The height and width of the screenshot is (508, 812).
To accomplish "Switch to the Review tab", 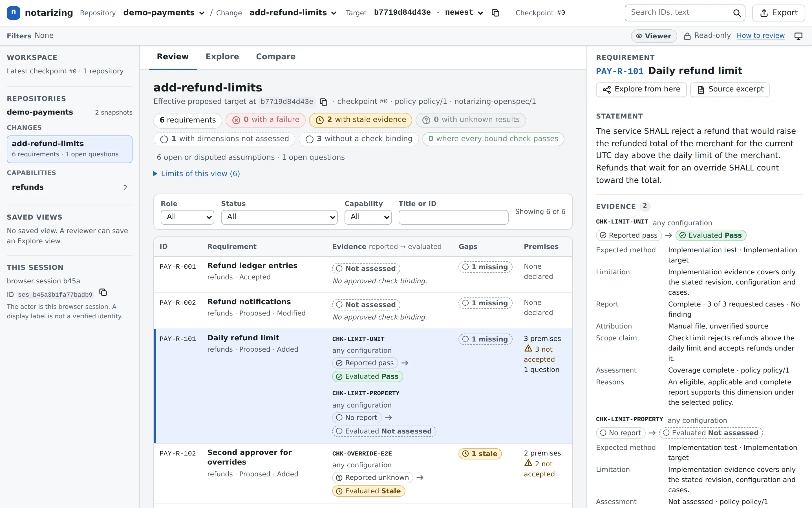I will [x=173, y=57].
